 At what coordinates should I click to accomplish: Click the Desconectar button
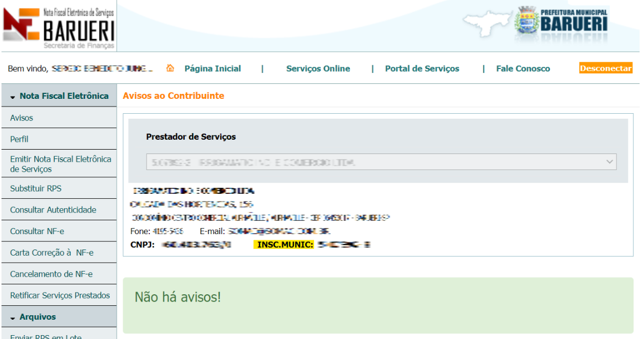click(606, 68)
